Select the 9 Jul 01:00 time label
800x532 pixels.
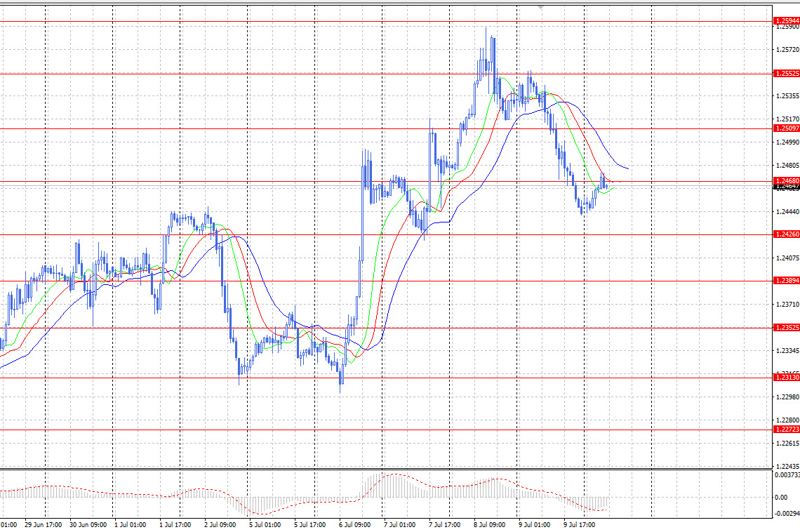[x=534, y=525]
